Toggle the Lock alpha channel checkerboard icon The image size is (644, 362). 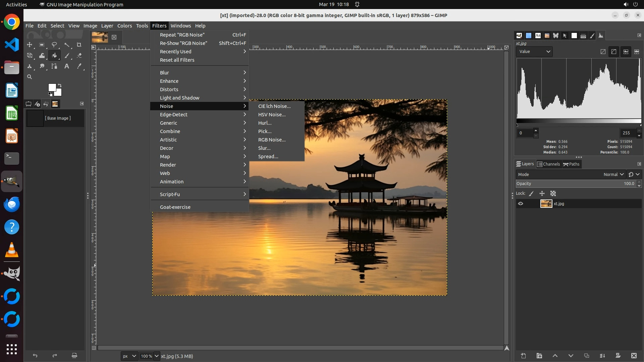tap(553, 193)
